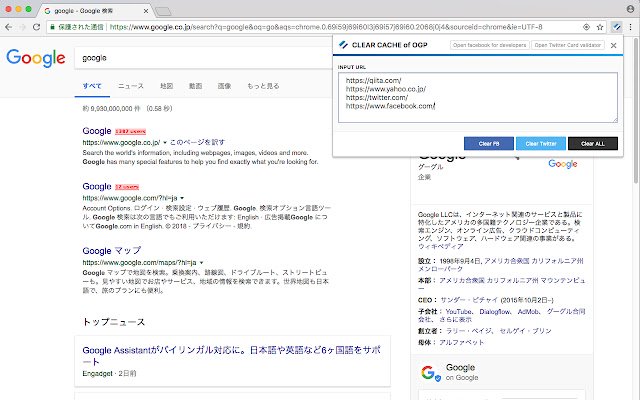Click the YouTube subsidiary link

459,311
